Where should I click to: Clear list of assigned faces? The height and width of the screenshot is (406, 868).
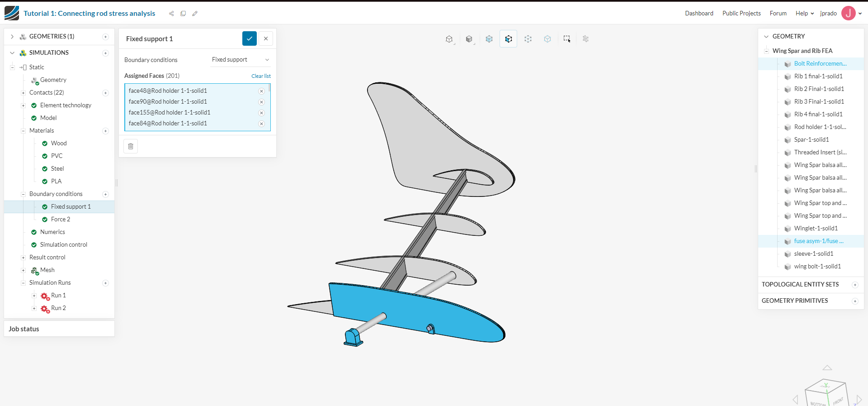[x=261, y=76]
